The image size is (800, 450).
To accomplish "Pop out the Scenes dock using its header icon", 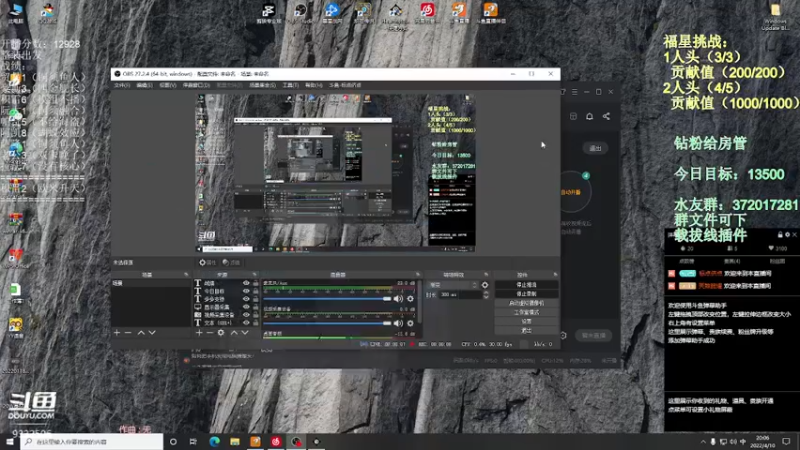I will (186, 274).
